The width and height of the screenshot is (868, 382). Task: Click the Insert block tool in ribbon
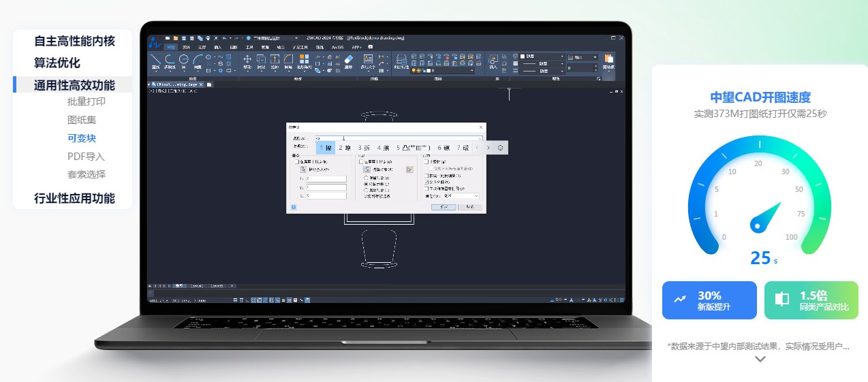pyautogui.click(x=493, y=61)
